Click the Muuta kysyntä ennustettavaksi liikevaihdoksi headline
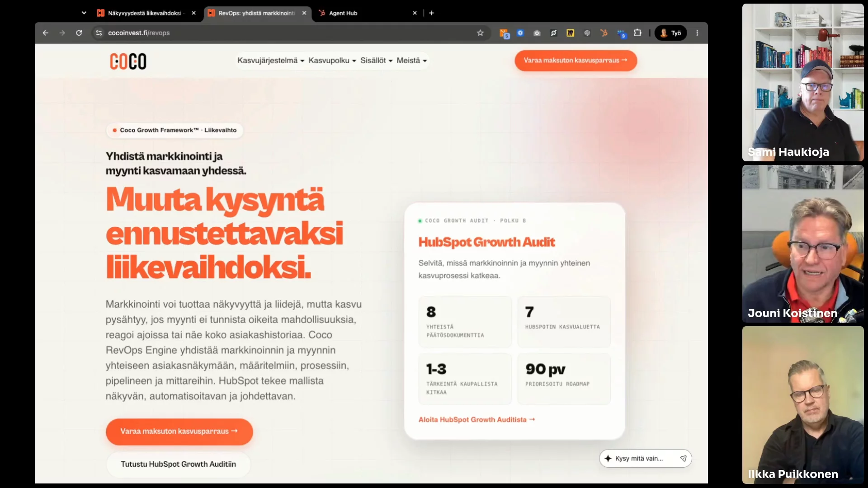Image resolution: width=868 pixels, height=488 pixels. (x=224, y=234)
